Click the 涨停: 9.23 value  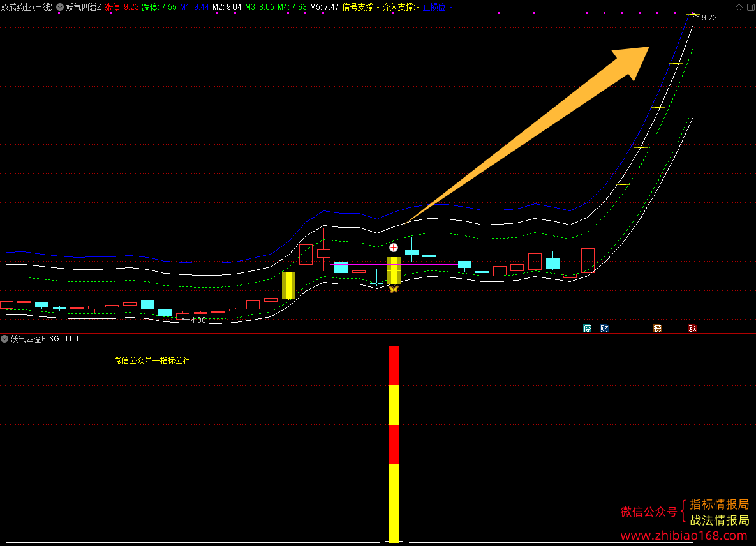[121, 7]
